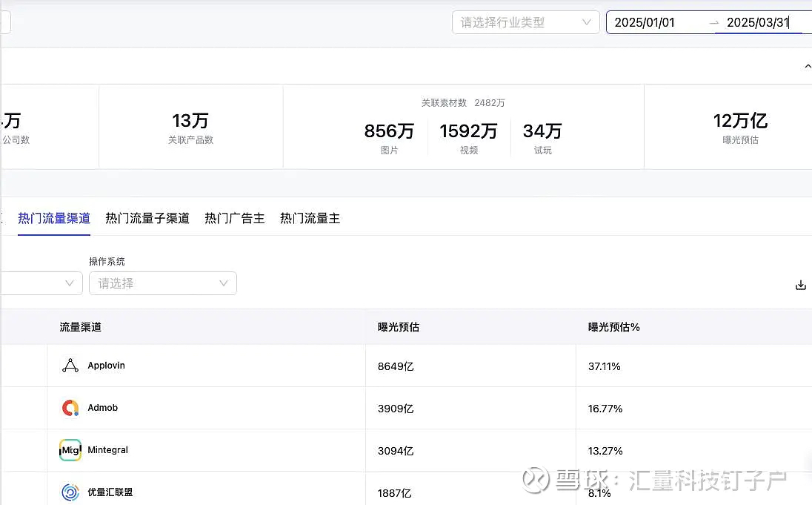
Task: Click the 流量渠道 column header
Action: pyautogui.click(x=80, y=327)
